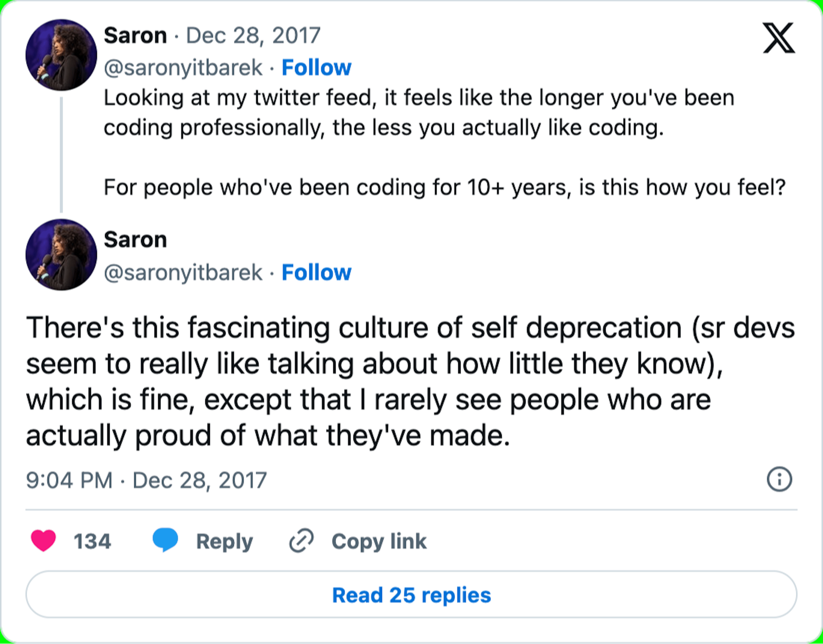This screenshot has height=644, width=823.
Task: Click the chain link copy icon
Action: (301, 541)
